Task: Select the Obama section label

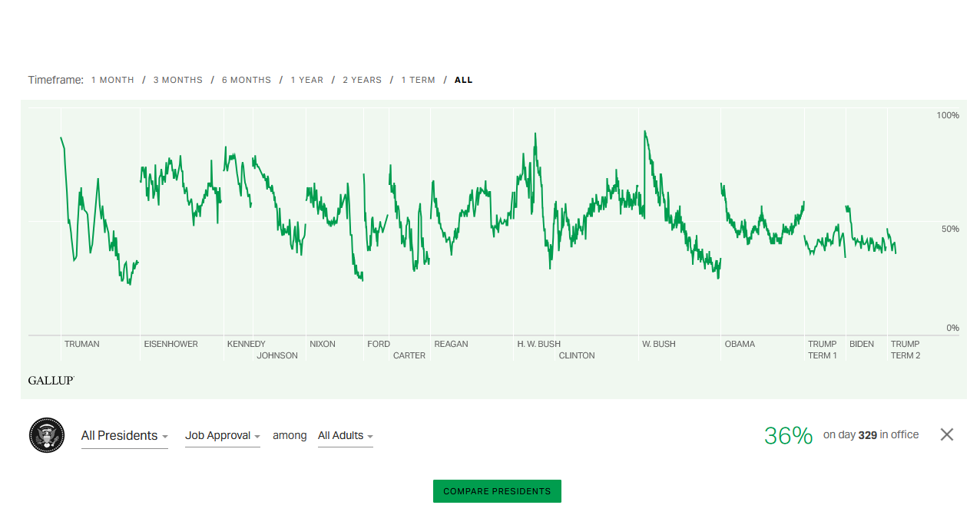Action: 740,344
